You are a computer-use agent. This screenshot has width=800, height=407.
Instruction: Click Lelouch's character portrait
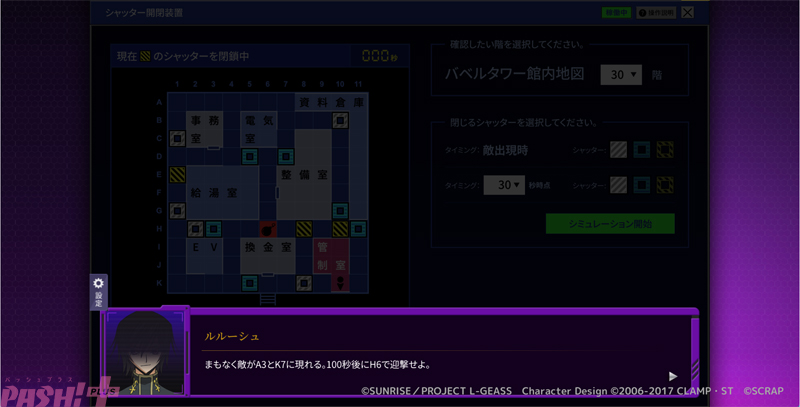tap(143, 353)
